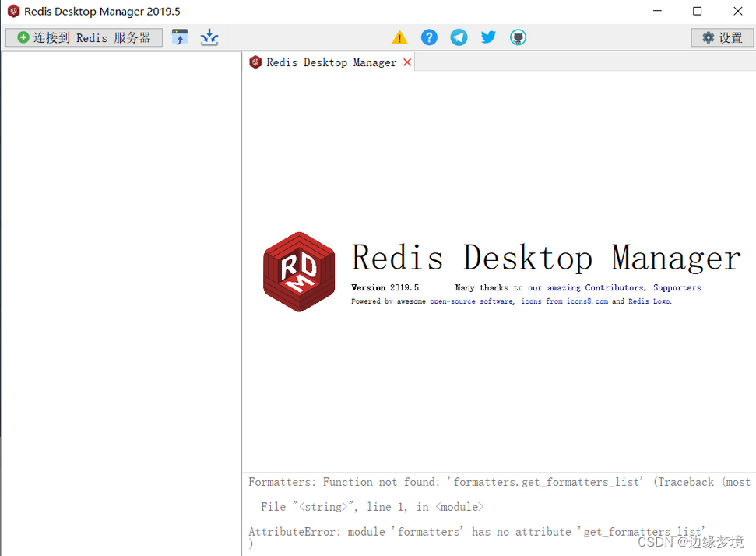Click the gear icon on the 设置 button

(x=708, y=37)
